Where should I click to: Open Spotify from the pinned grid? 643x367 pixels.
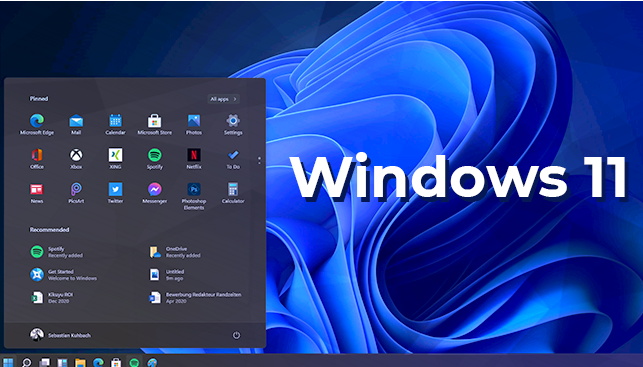155,159
